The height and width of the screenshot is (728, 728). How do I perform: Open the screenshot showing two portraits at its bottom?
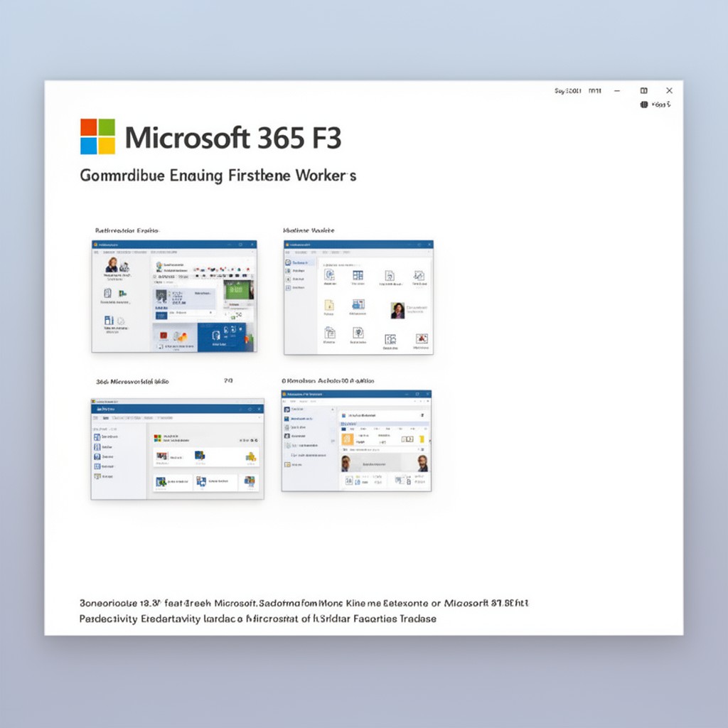tap(356, 441)
